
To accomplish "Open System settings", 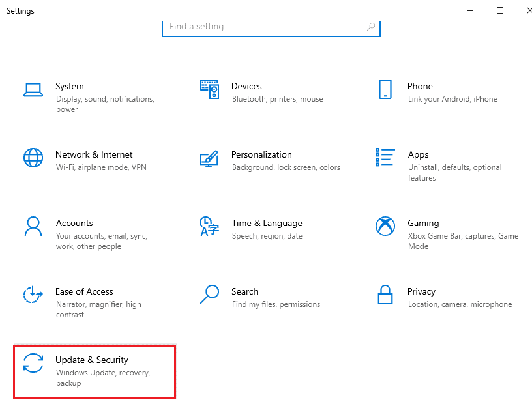I will point(70,86).
